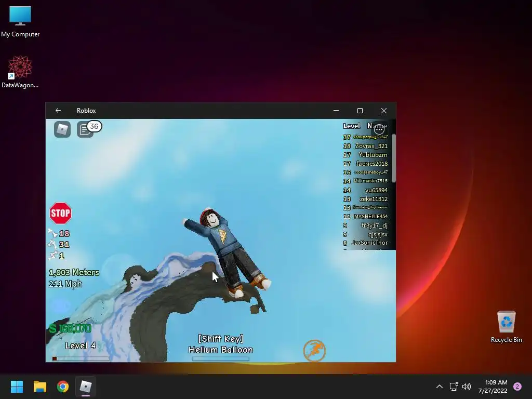Go back using the Roblox title bar arrow

58,111
